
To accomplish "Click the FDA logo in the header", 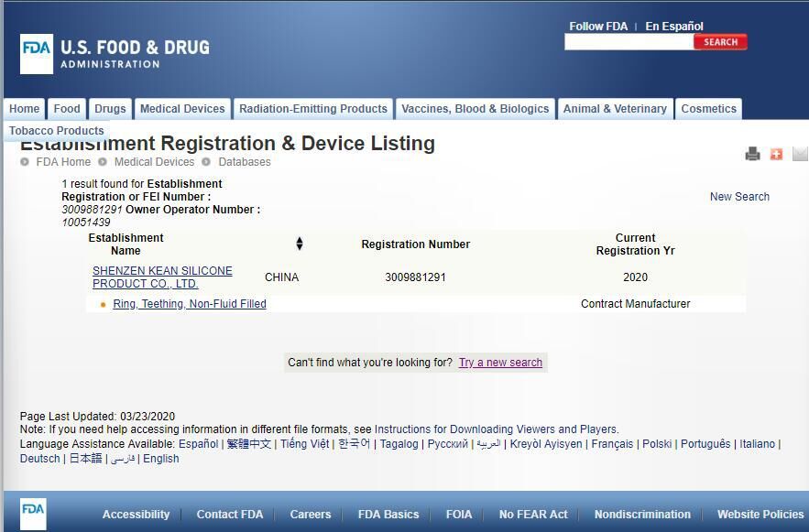I will coord(38,53).
